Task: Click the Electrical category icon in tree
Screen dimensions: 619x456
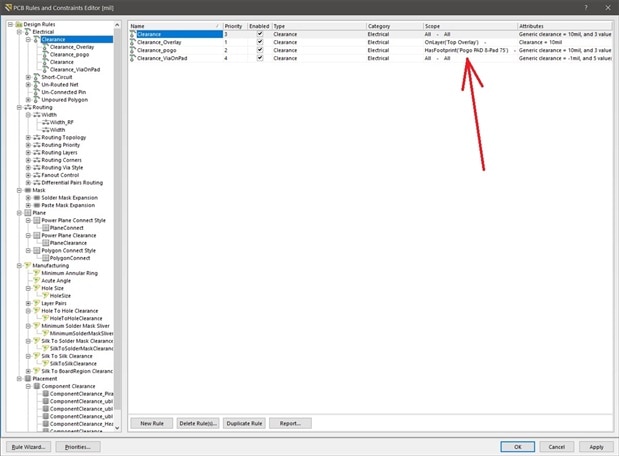Action: click(28, 32)
